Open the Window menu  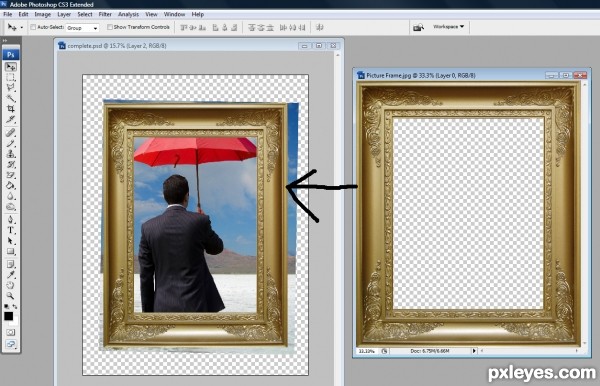tap(174, 15)
